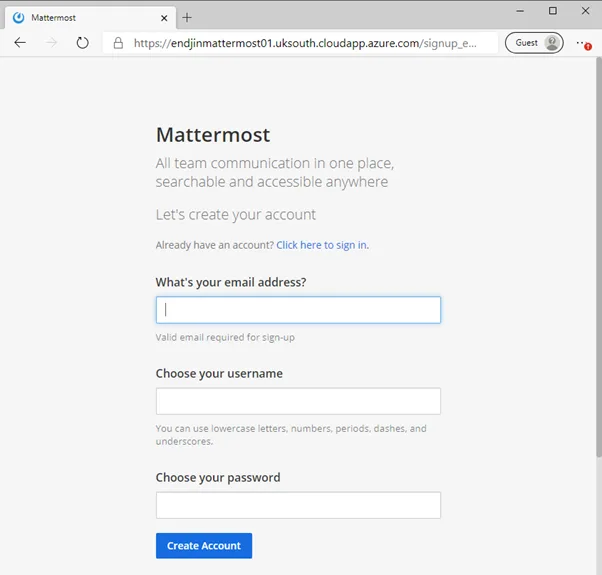
Task: Click the Mattermost heading text
Action: 213,135
